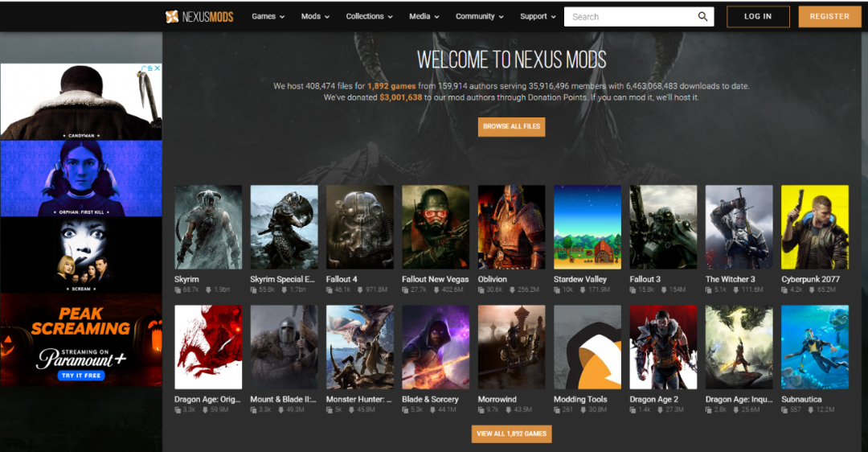The image size is (868, 452).
Task: Click the Orphan: First Kill ad poster
Action: pos(81,179)
